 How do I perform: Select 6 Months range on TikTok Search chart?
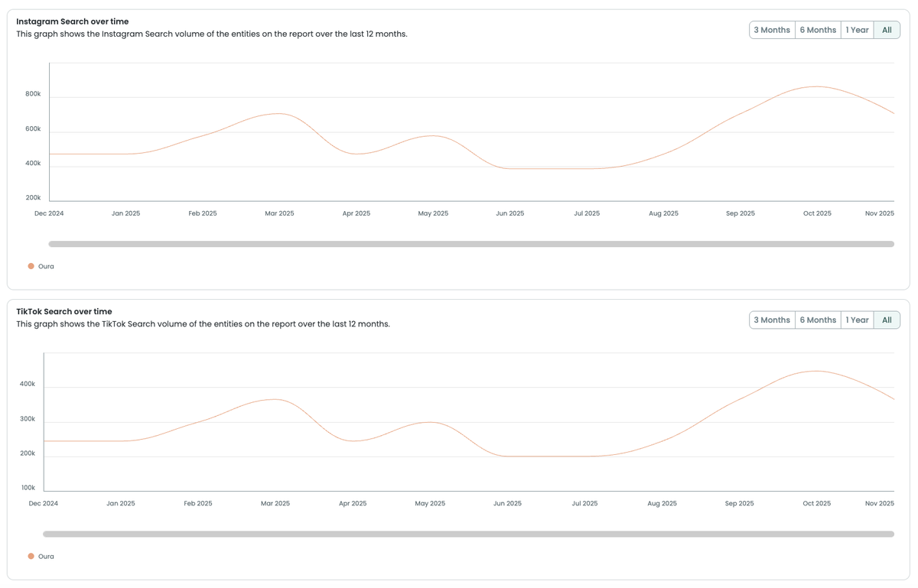(818, 320)
